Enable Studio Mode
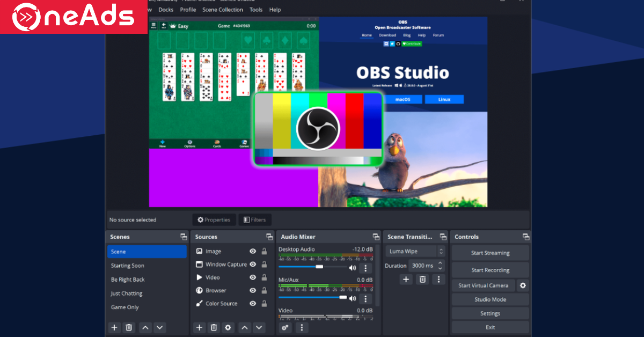Screen dimensions: 644x337 pyautogui.click(x=491, y=299)
